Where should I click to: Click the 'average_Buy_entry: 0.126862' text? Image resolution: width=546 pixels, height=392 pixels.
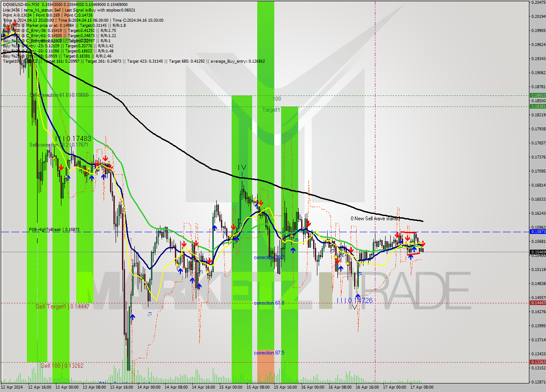(x=237, y=61)
